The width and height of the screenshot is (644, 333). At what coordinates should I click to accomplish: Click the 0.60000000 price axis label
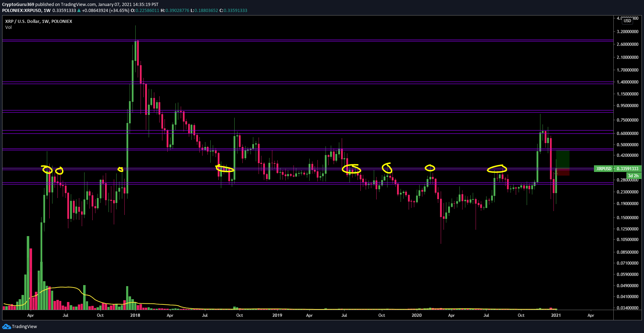pyautogui.click(x=627, y=134)
